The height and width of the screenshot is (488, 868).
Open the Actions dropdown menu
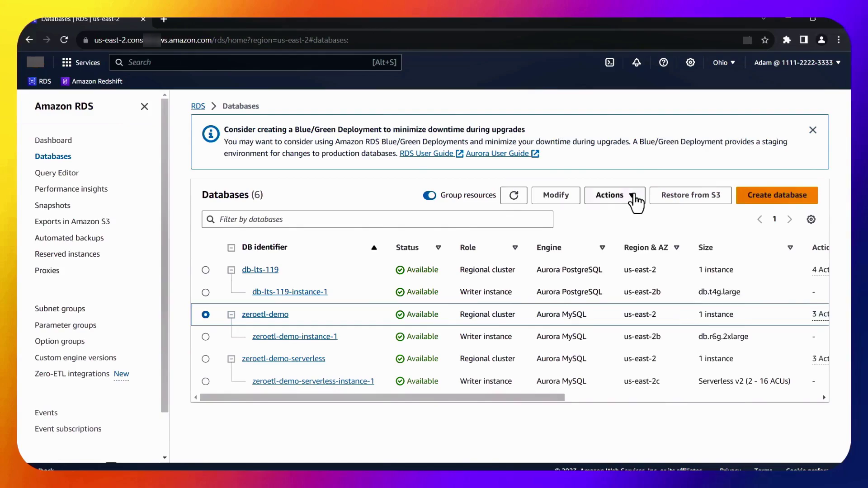[614, 195]
